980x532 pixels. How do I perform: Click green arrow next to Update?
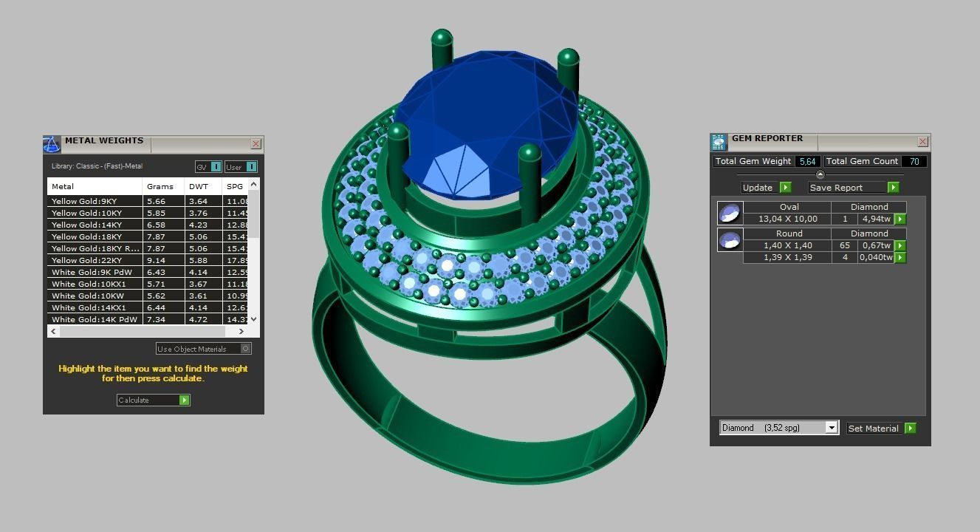(x=785, y=188)
